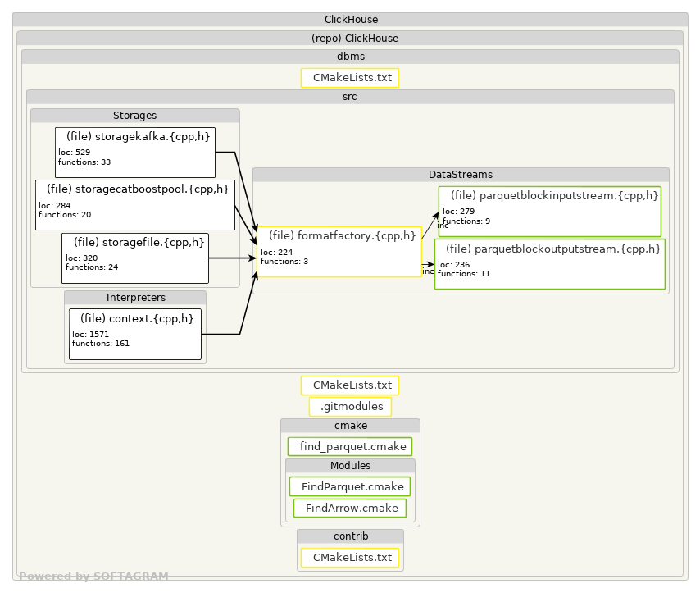Open the Powered by SOFTAGRAM link

[x=93, y=577]
